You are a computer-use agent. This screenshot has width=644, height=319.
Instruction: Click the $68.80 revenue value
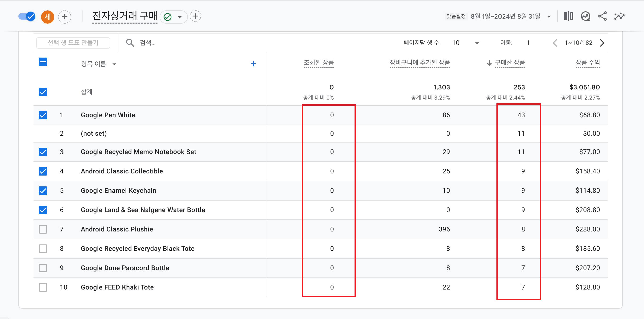coord(590,115)
